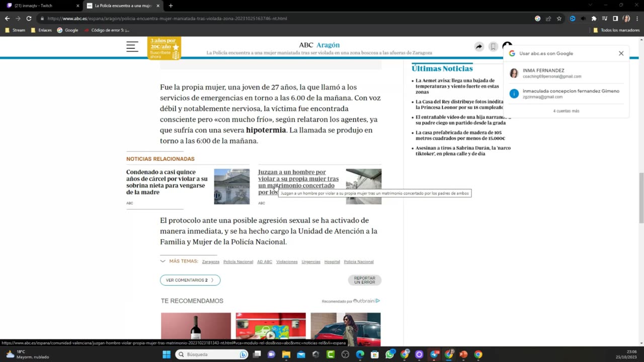Open the ABC hamburger menu
Image resolution: width=644 pixels, height=362 pixels.
132,47
